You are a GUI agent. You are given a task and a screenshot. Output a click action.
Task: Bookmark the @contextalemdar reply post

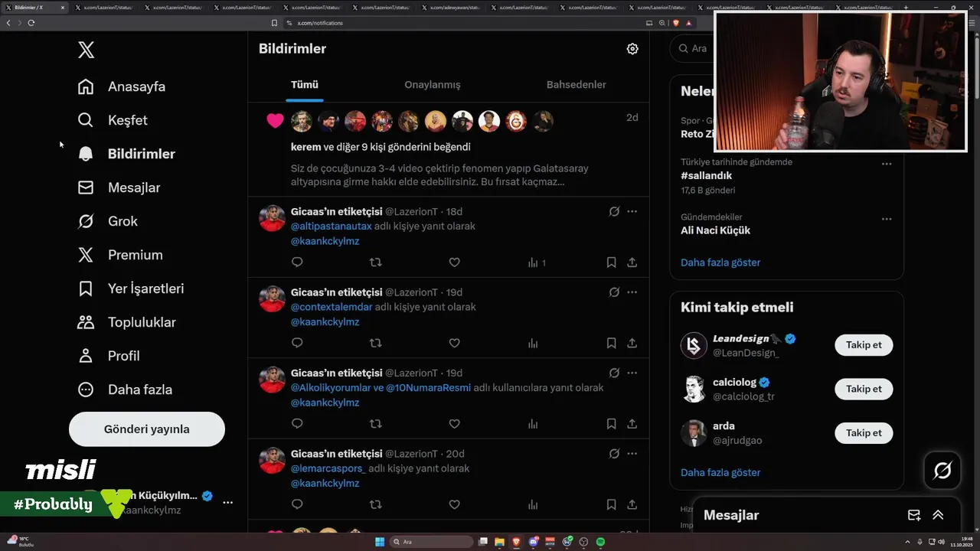(611, 343)
